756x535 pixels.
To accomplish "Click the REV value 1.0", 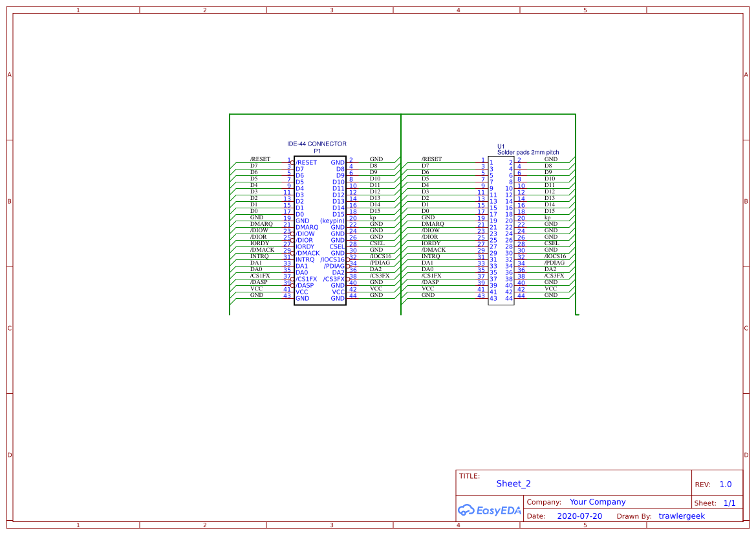I will (x=726, y=485).
